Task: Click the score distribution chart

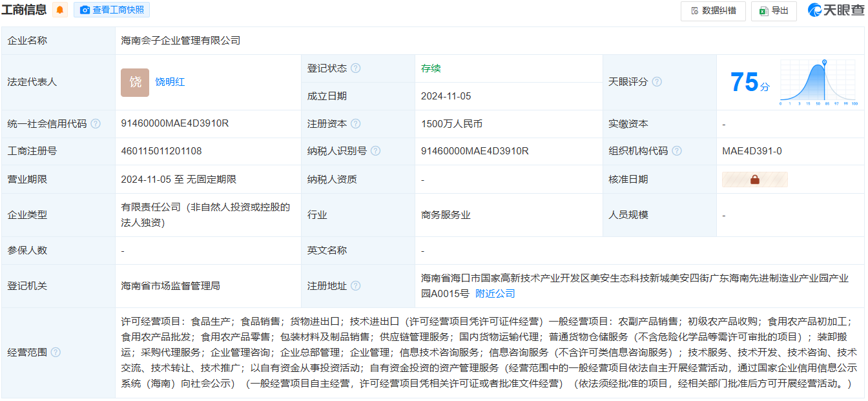Action: [818, 83]
